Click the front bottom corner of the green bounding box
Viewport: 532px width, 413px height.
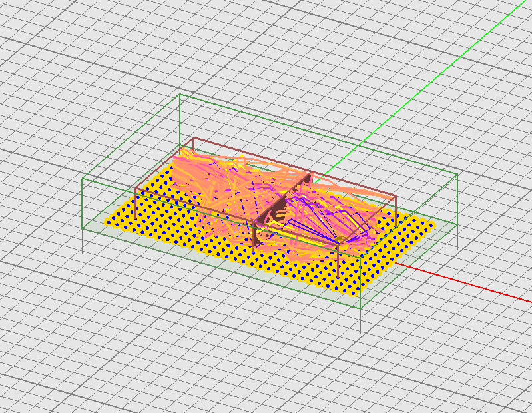pos(360,309)
